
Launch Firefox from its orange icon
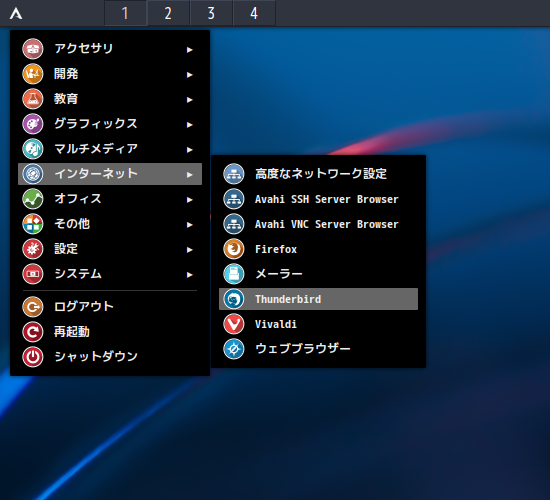[234, 249]
